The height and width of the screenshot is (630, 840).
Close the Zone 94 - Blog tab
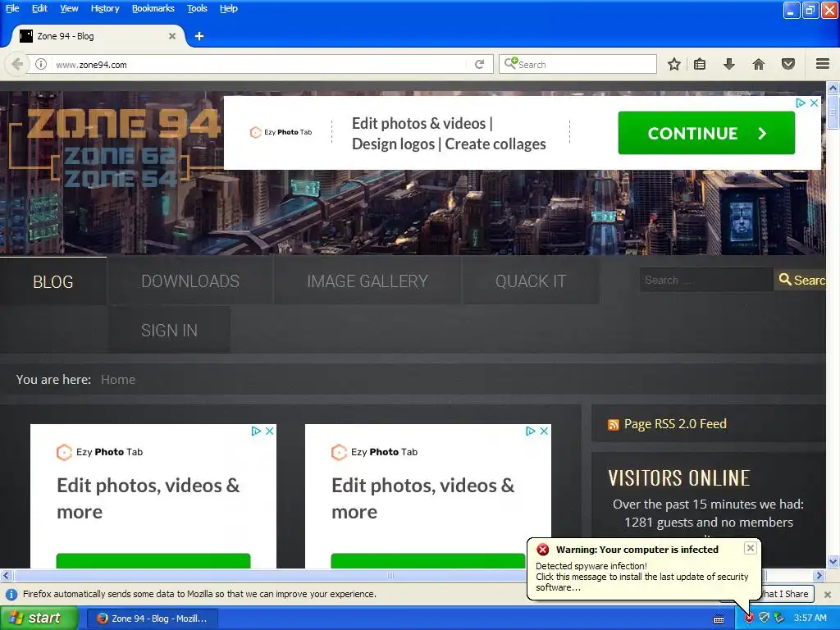tap(172, 36)
